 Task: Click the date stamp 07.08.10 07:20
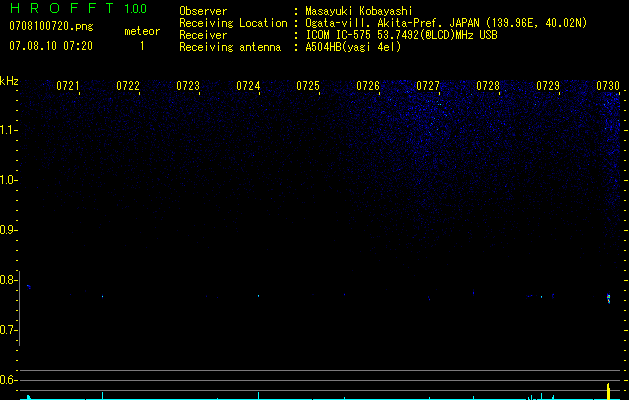[x=51, y=46]
